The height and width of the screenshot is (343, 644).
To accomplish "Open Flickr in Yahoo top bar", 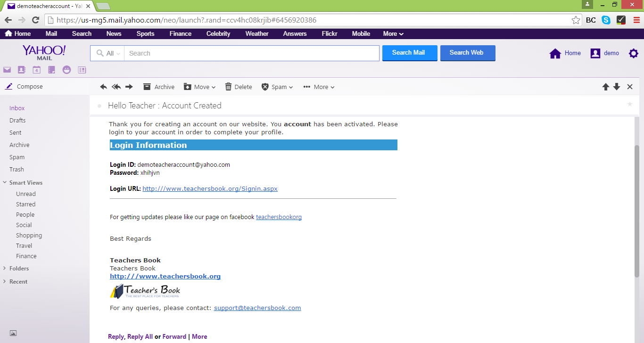I will pyautogui.click(x=330, y=33).
